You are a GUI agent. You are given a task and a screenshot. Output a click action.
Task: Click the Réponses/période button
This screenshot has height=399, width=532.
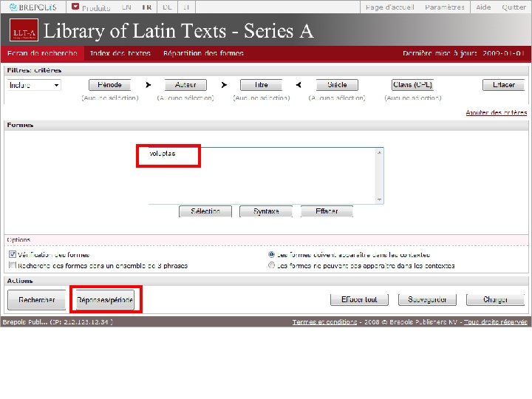[105, 299]
